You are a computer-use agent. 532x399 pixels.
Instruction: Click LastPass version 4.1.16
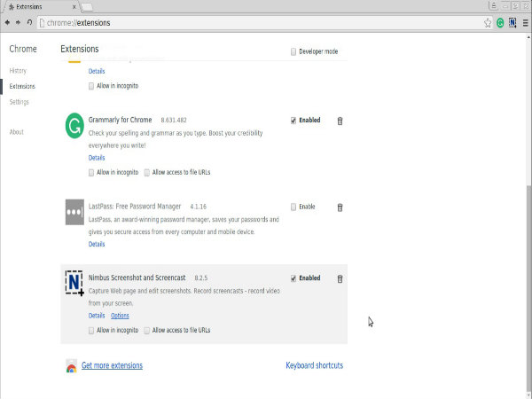point(198,207)
